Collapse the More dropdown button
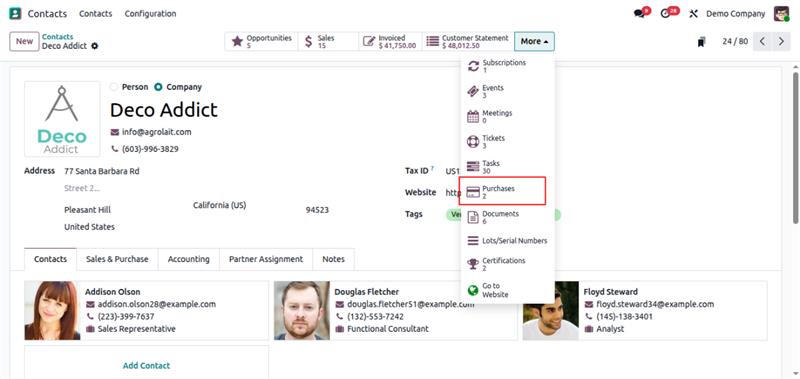 coord(534,41)
